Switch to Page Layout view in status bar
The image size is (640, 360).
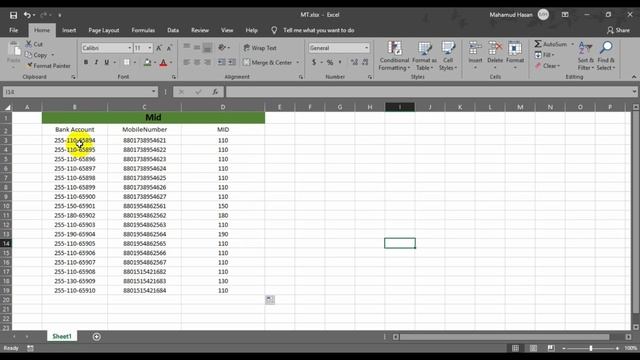(533, 348)
